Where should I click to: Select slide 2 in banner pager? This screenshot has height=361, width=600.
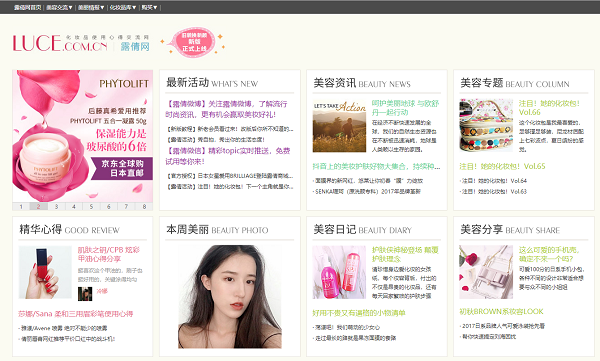[39, 206]
